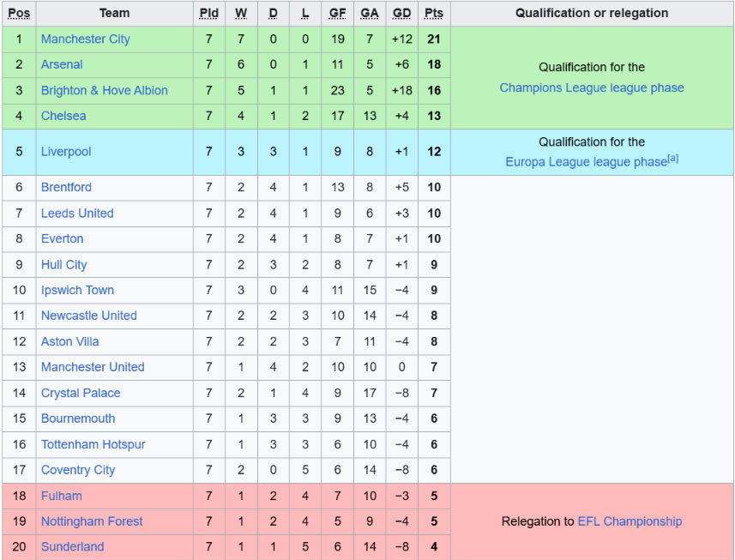Open the Chelsea team page
This screenshot has width=735, height=560.
pos(63,116)
